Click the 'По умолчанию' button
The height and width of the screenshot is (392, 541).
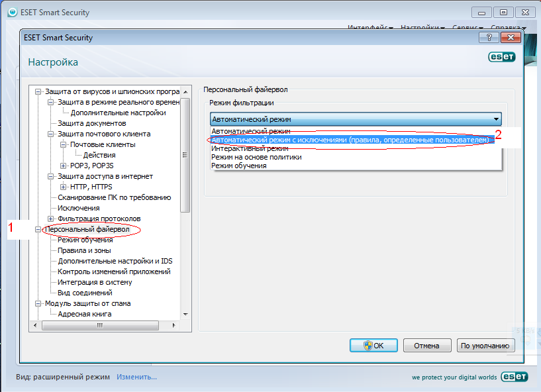coord(485,346)
